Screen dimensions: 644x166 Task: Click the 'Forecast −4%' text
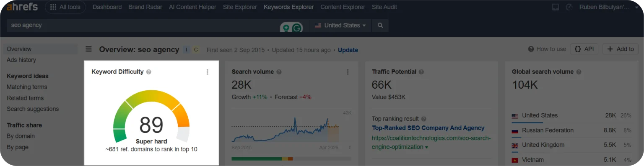point(293,97)
